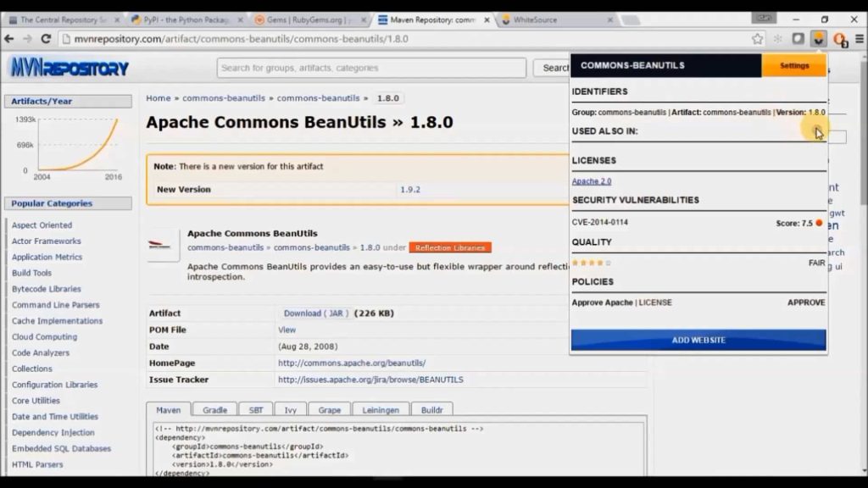Open the red magnifier extension icon
This screenshot has height=488, width=868.
[x=840, y=39]
